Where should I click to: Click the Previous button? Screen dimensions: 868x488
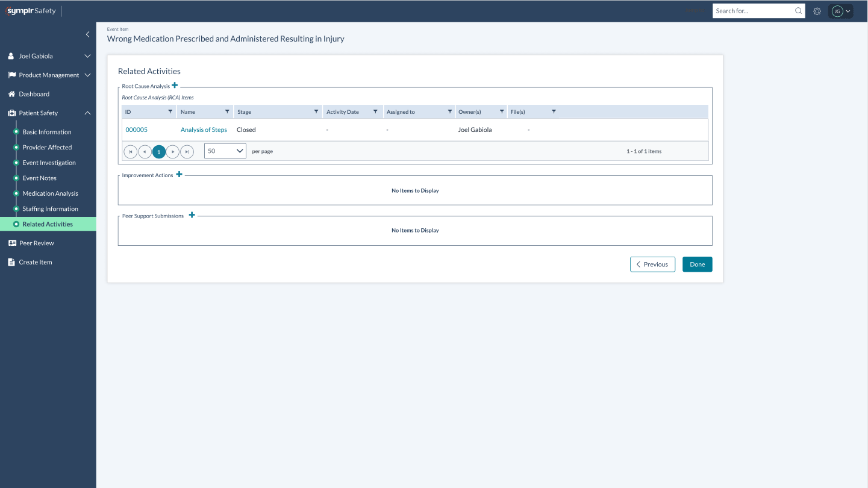tap(653, 264)
